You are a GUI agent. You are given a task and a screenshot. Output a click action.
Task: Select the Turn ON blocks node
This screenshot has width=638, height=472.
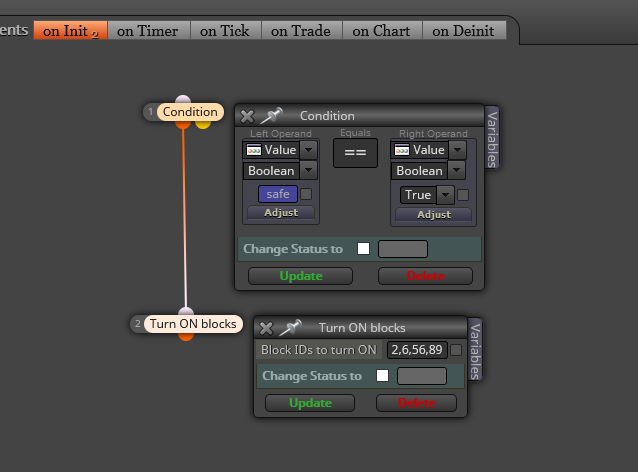[x=193, y=324]
